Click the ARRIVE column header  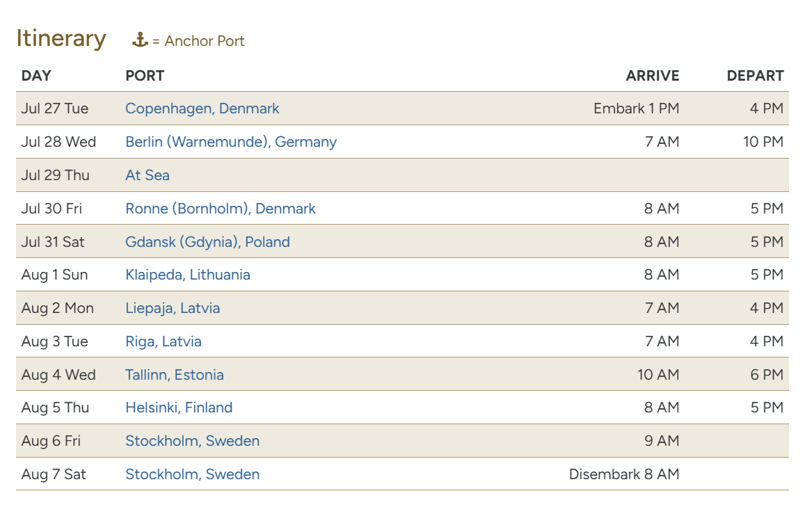coord(652,76)
